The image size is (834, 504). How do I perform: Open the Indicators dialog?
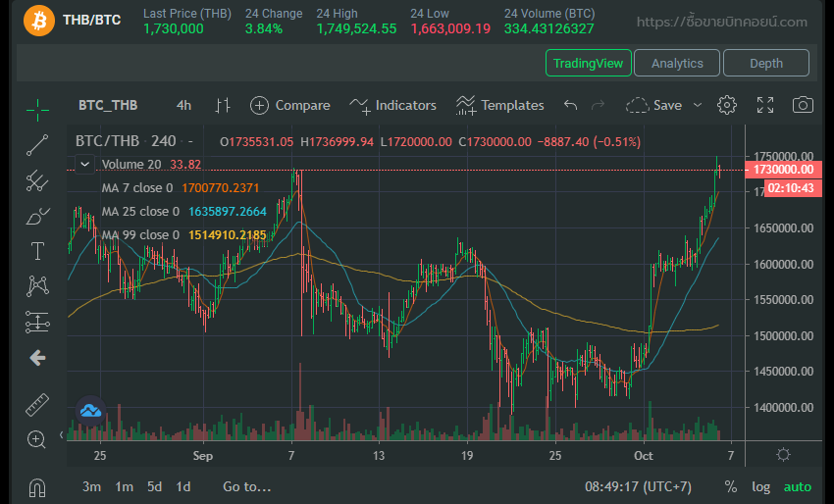click(x=392, y=105)
